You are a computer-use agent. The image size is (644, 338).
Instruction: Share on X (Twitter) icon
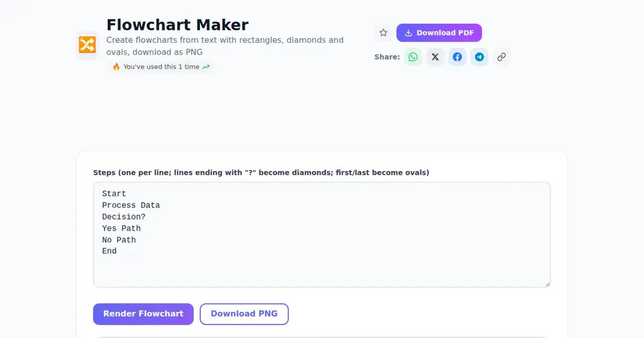click(435, 57)
